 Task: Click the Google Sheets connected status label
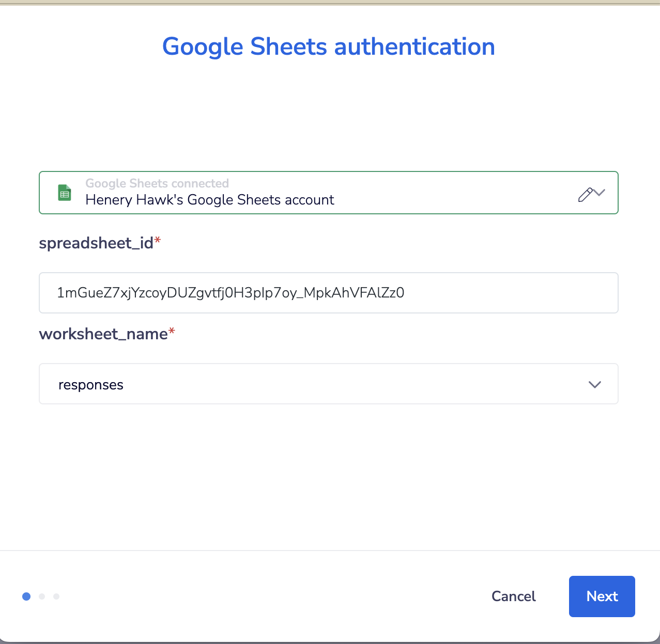[157, 183]
